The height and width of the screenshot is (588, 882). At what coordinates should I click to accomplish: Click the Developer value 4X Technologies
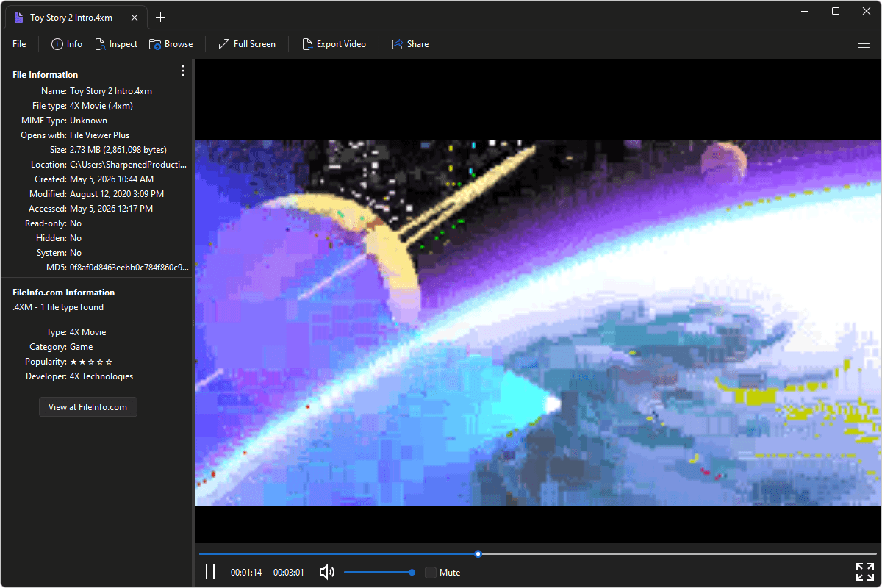point(101,376)
